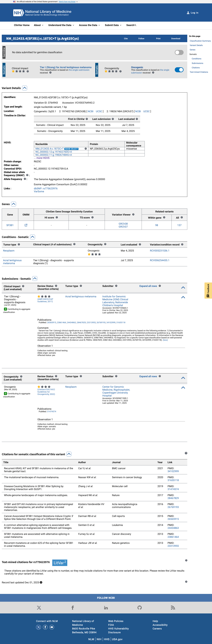Click the more HGVS link

click(x=42, y=158)
